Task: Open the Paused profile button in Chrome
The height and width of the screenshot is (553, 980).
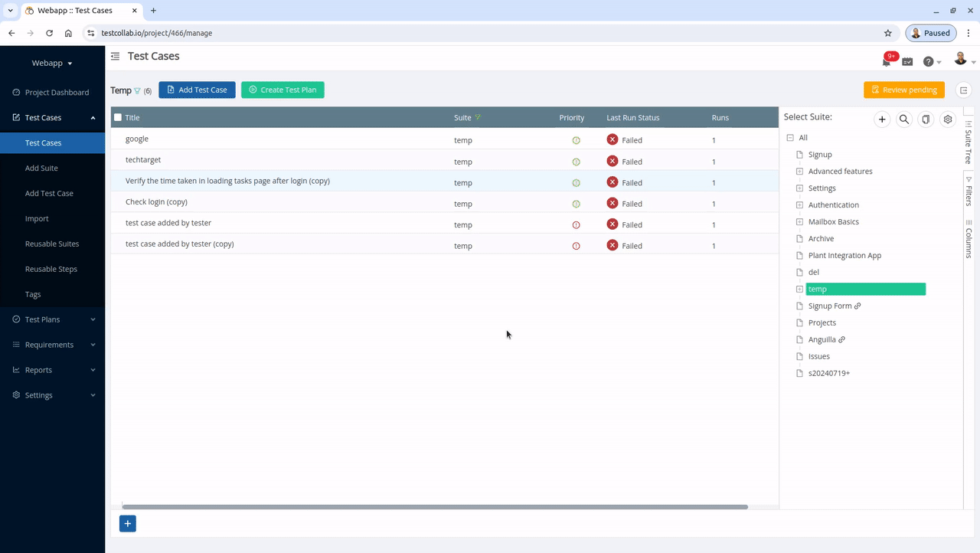Action: [x=930, y=33]
